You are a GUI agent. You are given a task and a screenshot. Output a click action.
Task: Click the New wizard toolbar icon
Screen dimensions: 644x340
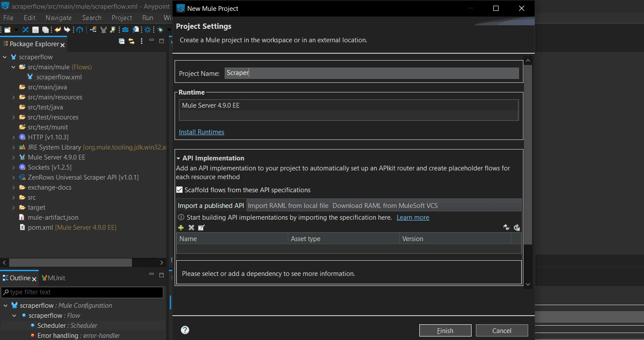(x=7, y=30)
